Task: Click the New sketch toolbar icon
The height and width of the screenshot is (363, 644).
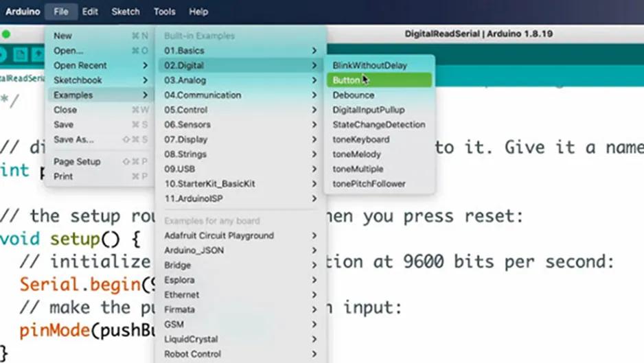Action: (20, 54)
